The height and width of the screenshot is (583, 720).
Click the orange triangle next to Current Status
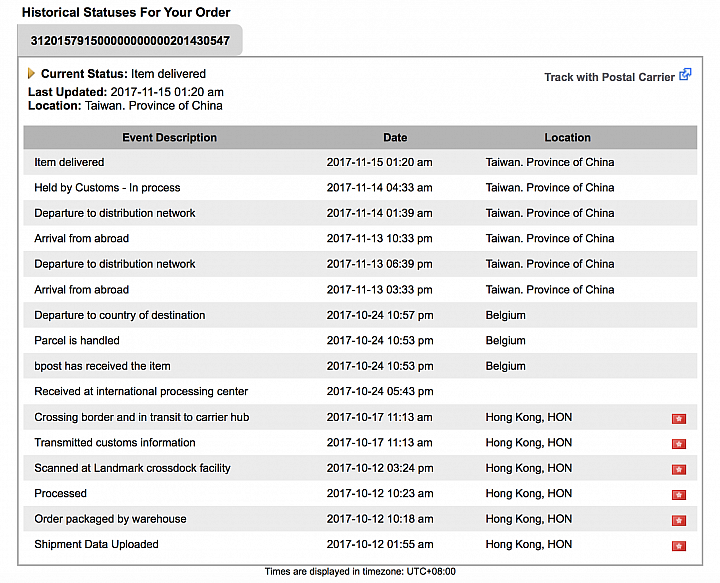click(x=31, y=73)
